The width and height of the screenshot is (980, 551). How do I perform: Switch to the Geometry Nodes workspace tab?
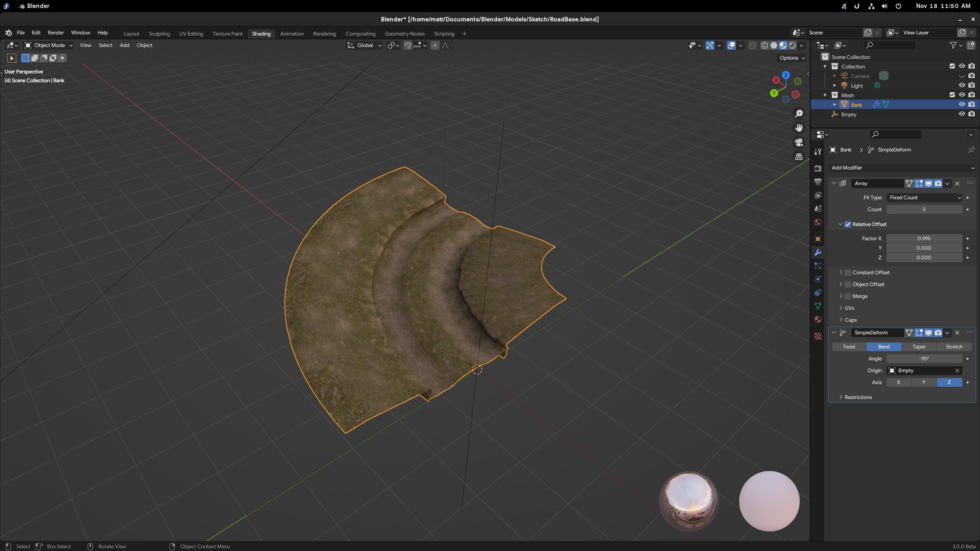pos(405,34)
